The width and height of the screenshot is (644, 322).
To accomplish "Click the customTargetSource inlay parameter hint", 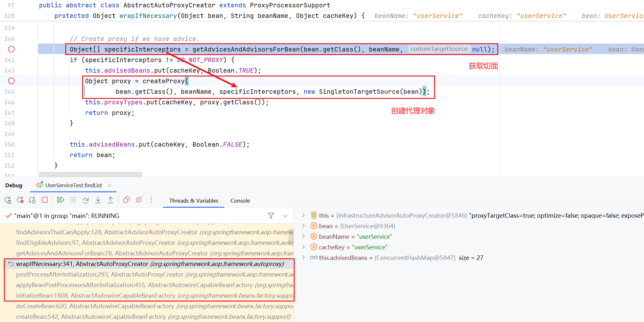I will [439, 49].
